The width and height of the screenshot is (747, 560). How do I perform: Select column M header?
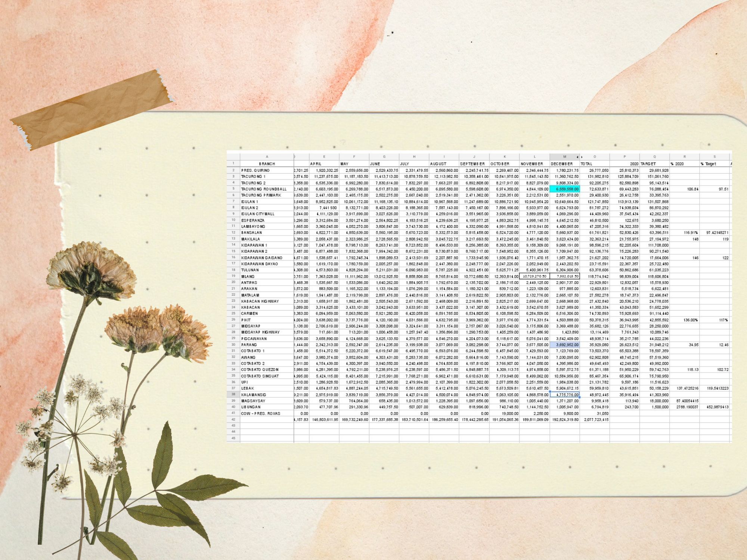coord(563,157)
